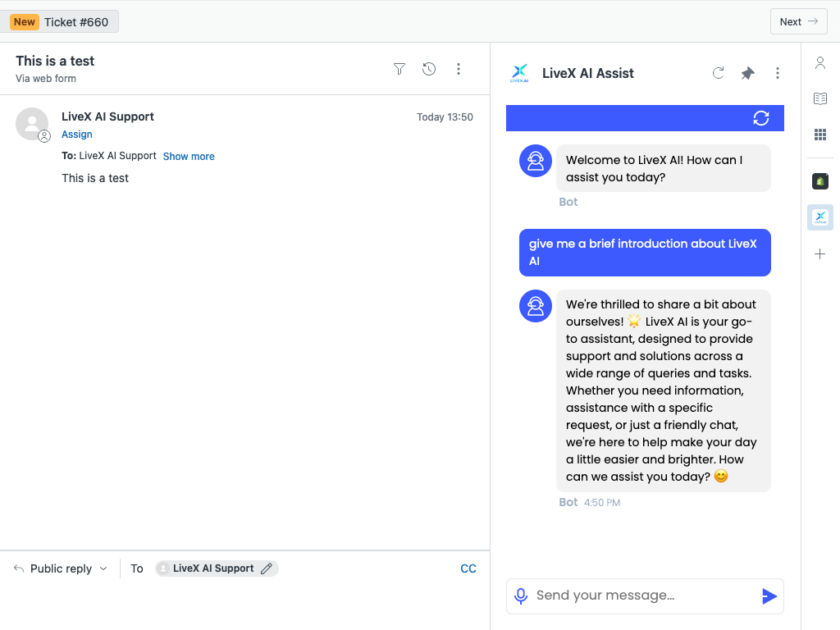Send the chat message arrow
Image resolution: width=840 pixels, height=630 pixels.
pos(769,596)
